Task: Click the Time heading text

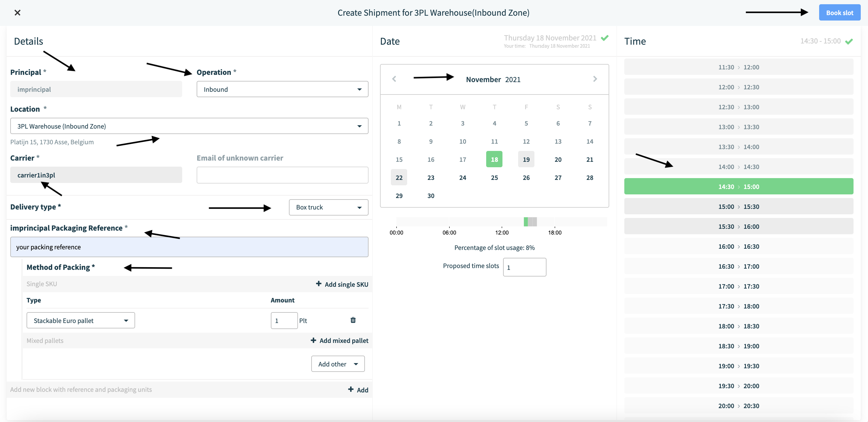Action: coord(635,41)
